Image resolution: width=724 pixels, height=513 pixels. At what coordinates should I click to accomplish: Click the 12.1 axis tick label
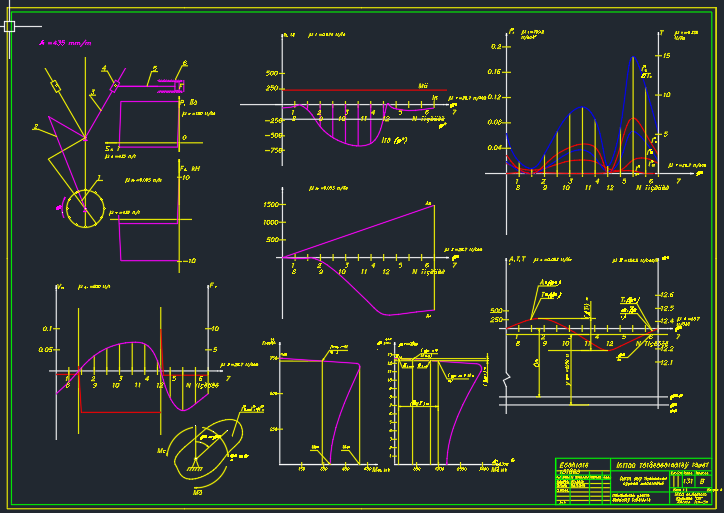[x=667, y=363]
